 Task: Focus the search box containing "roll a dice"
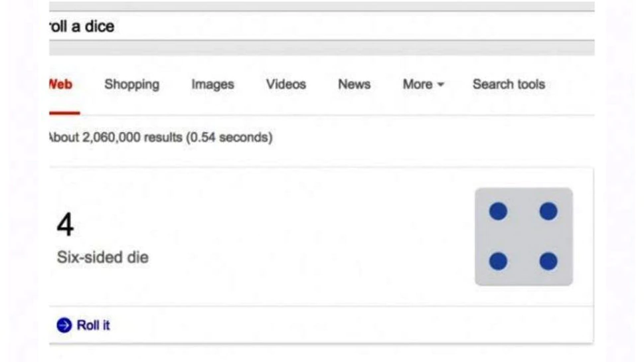coord(266,27)
